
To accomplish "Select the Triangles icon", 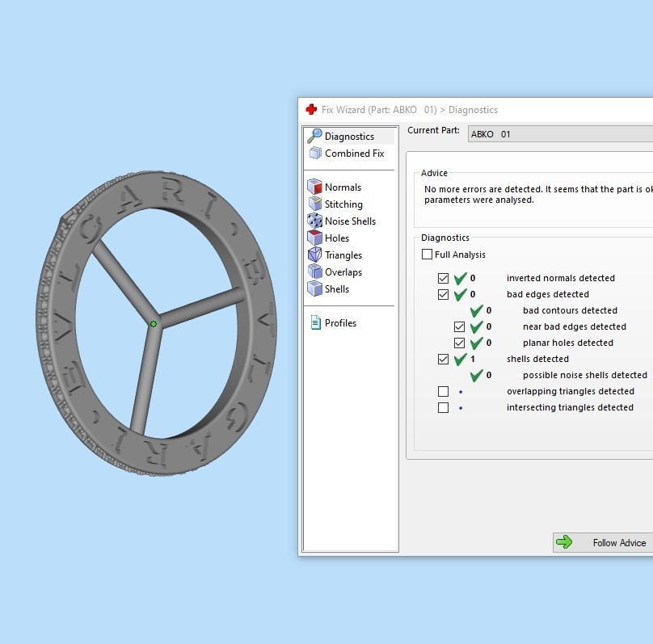I will pyautogui.click(x=314, y=255).
